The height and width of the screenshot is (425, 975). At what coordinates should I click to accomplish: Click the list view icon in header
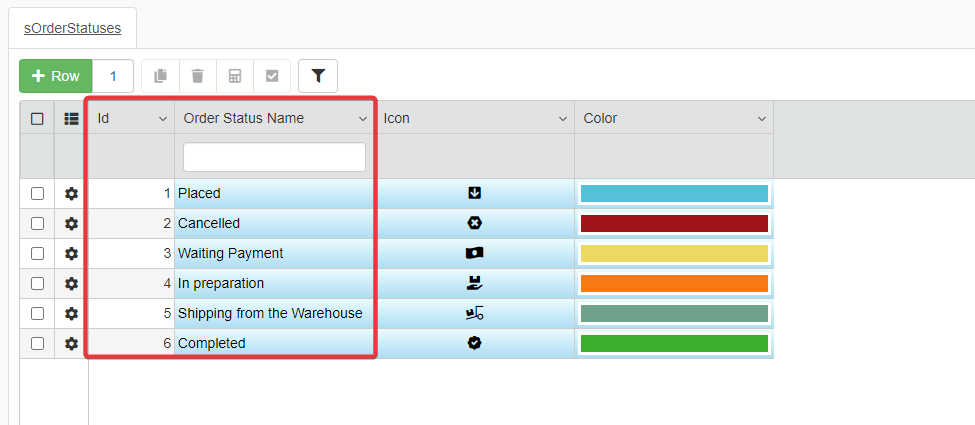pos(71,118)
